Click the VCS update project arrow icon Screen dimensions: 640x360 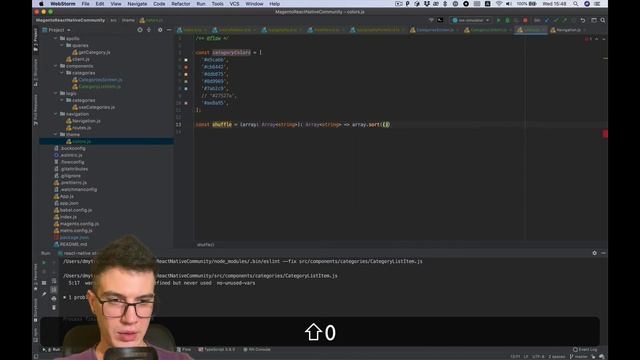[x=547, y=20]
